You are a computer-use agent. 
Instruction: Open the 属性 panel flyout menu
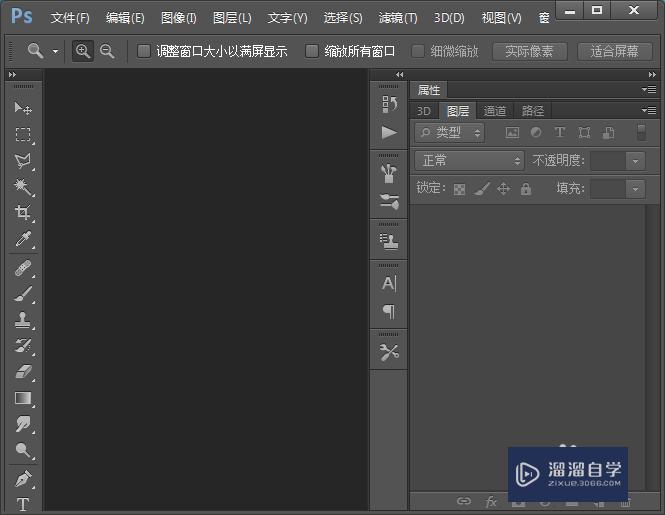[x=649, y=90]
